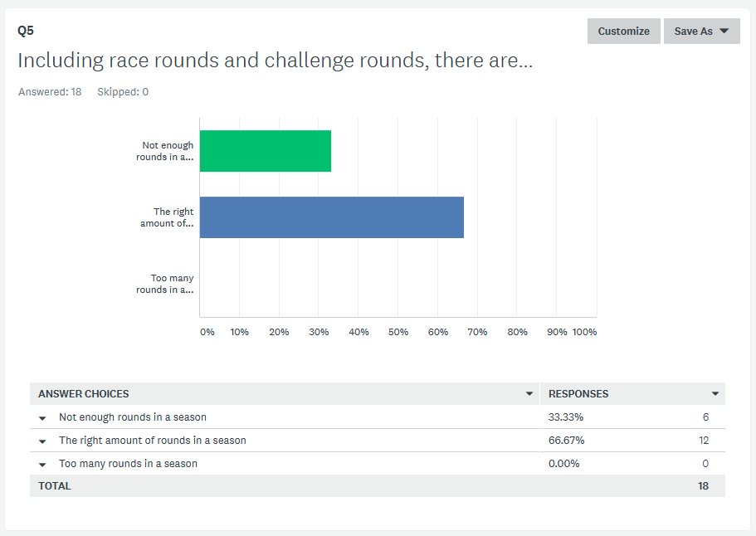Select the 'Too many rounds in a…' chart label
Screen dimensions: 756x536
[x=165, y=284]
